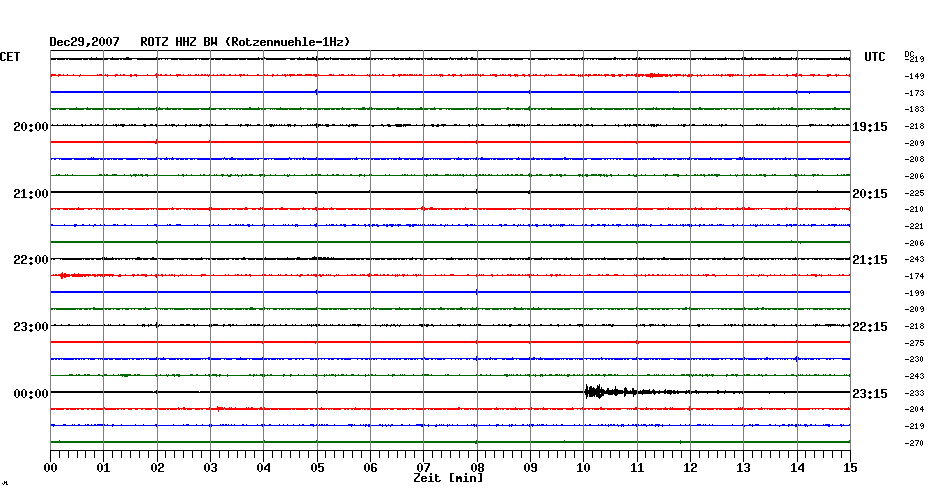Screen dimensions: 930x494
Task: Select the station title ROTZ HHZ BW
Action: [x=179, y=42]
